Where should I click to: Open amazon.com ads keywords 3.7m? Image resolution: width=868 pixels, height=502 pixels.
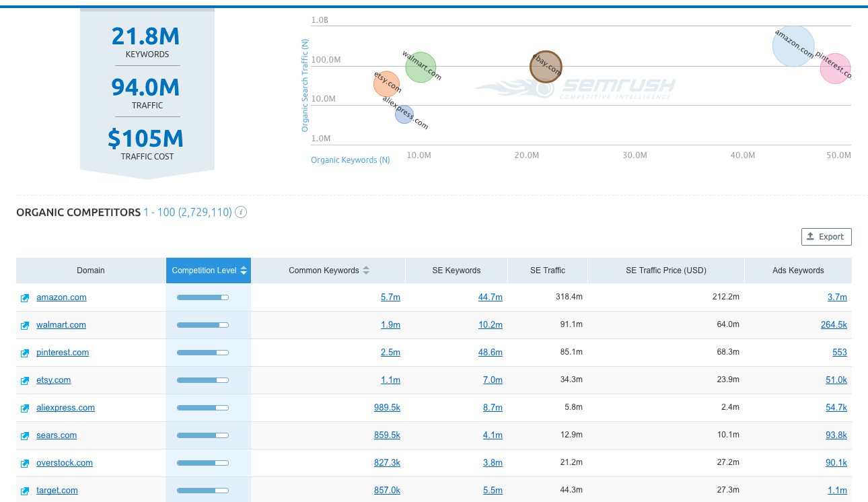[837, 297]
